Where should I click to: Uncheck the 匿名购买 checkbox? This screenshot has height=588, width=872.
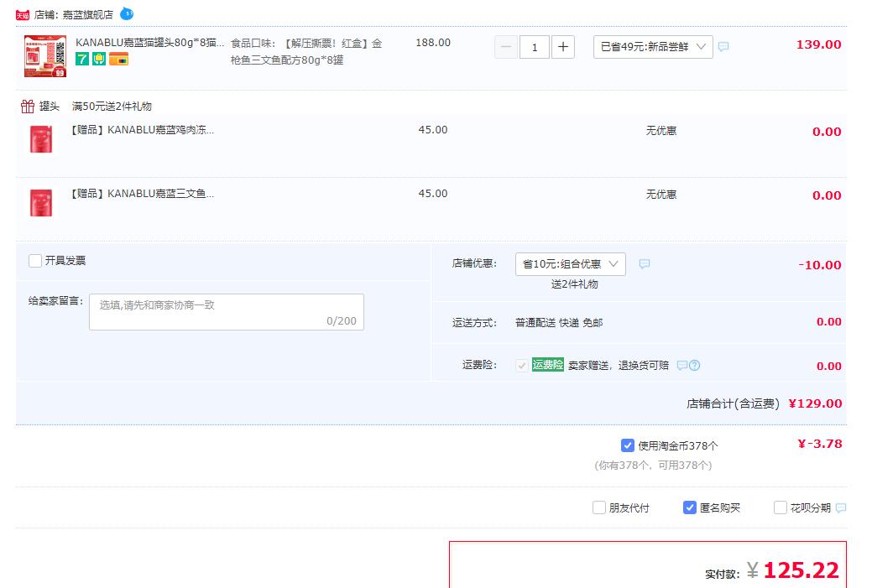690,507
